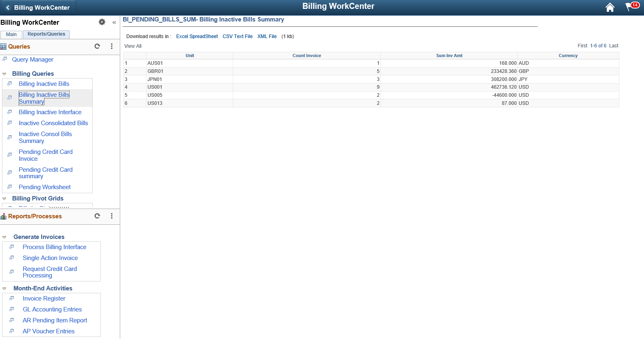Open AR Pending Item Report link

pos(55,320)
